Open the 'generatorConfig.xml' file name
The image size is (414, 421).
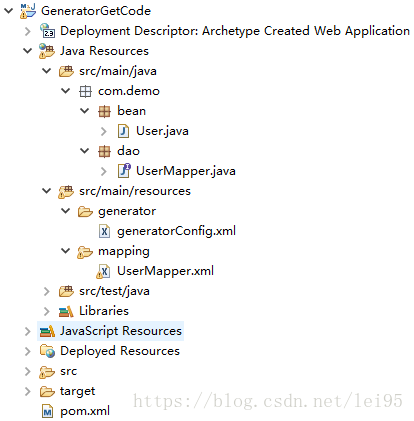(177, 231)
